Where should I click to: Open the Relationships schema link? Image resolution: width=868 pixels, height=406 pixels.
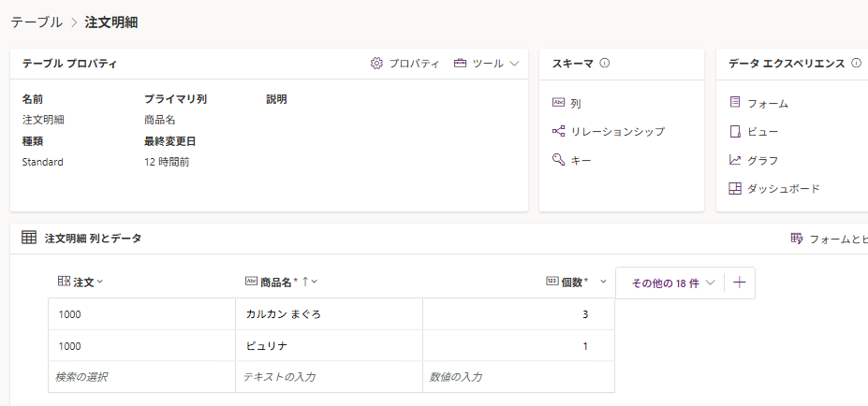[x=617, y=132]
